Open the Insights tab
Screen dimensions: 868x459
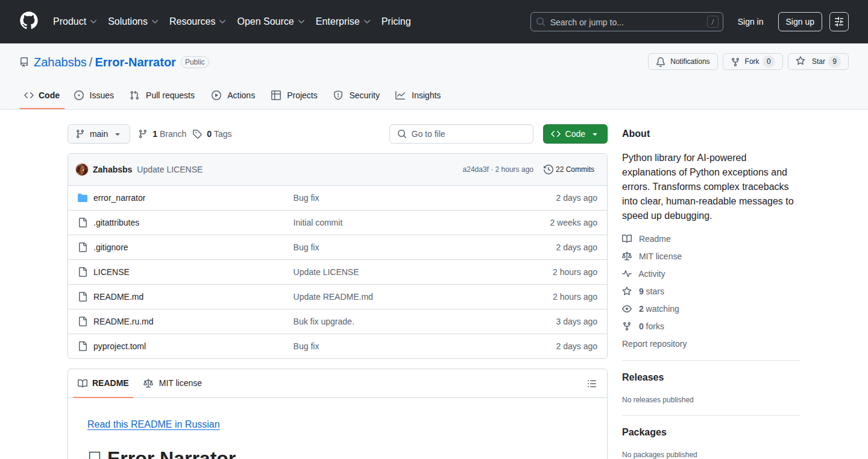[x=418, y=95]
